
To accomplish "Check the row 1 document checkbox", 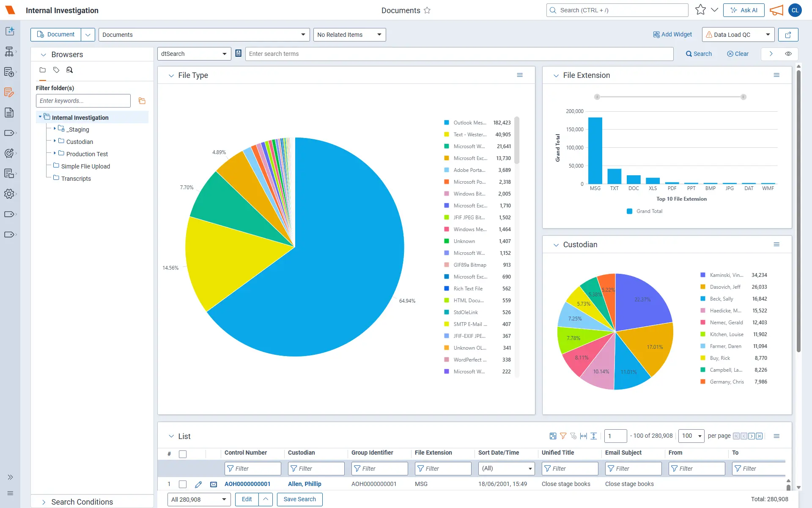I will [x=183, y=484].
